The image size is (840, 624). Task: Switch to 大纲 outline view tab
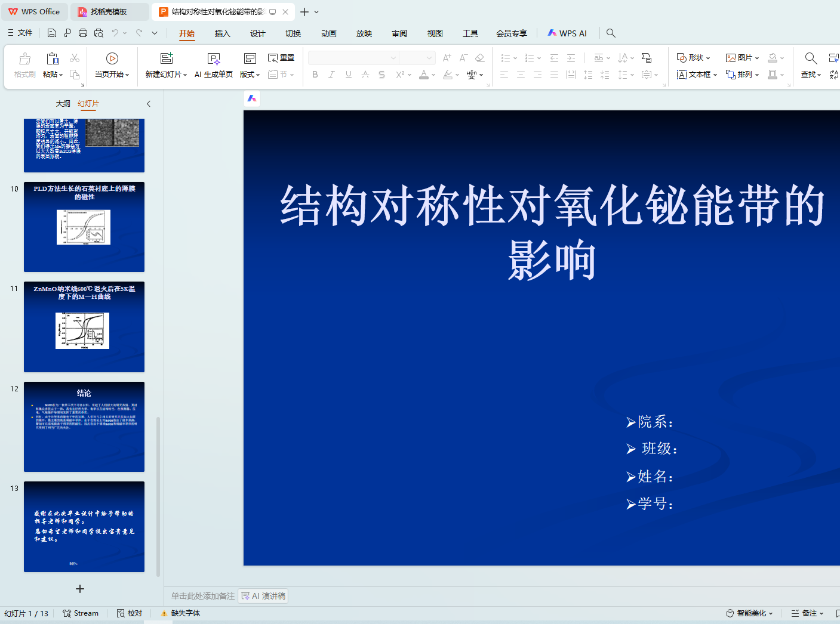(x=63, y=104)
